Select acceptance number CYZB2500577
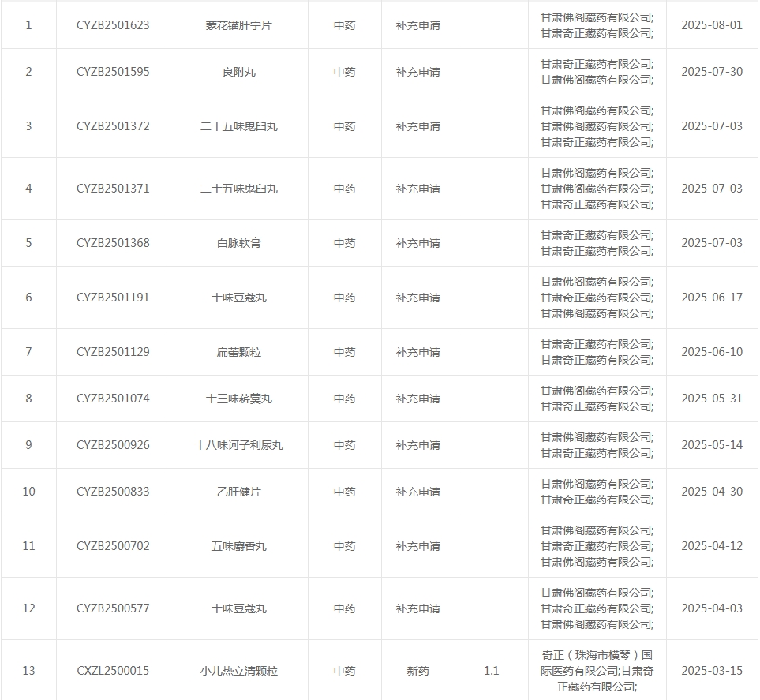The width and height of the screenshot is (760, 700). point(113,608)
